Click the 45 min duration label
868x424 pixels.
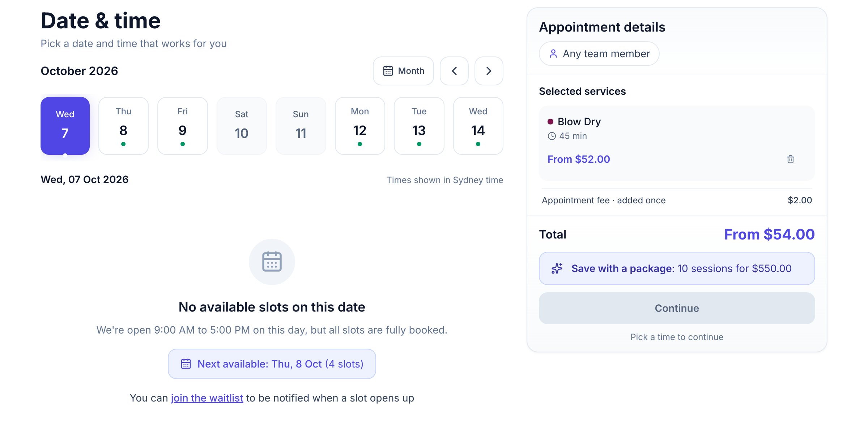point(573,136)
